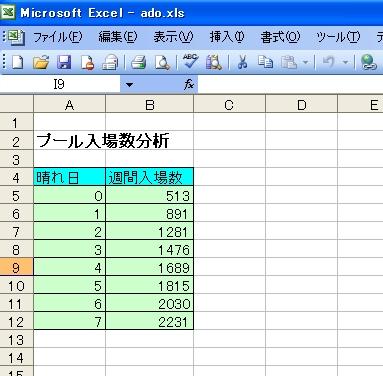Select the cell containing 2030

pyautogui.click(x=150, y=304)
